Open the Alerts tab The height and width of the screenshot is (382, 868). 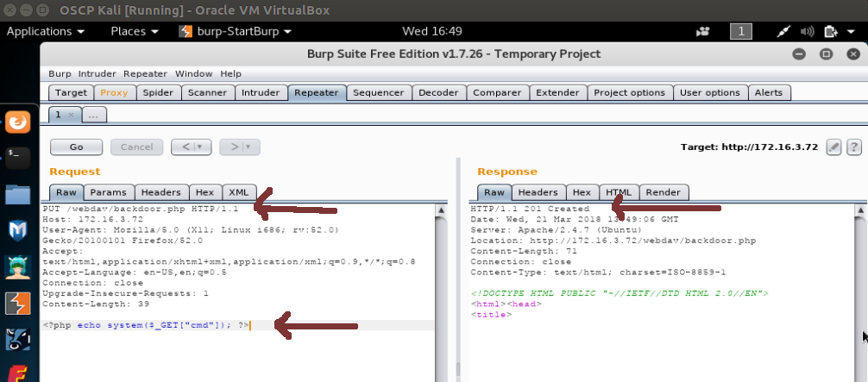[769, 92]
